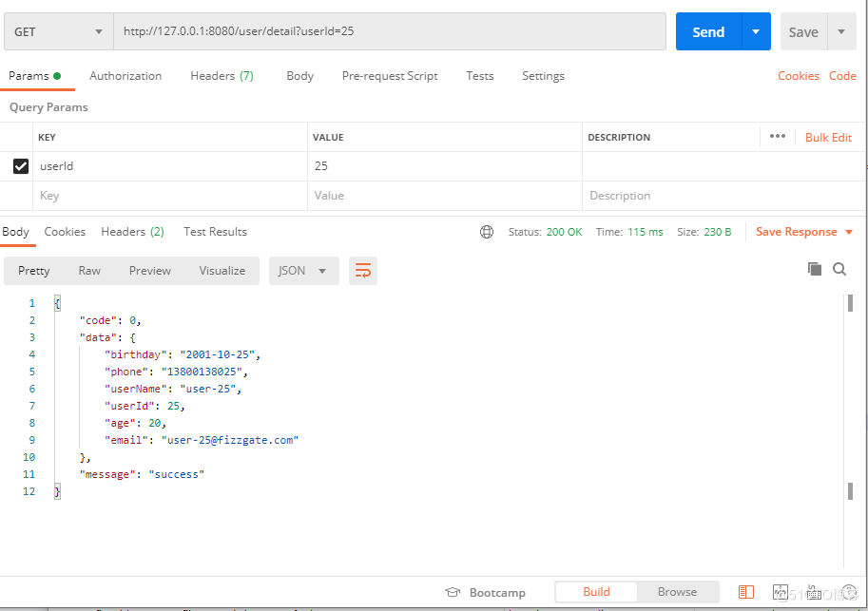Click the globe icon near the status bar
Image resolution: width=868 pixels, height=611 pixels.
(x=487, y=231)
